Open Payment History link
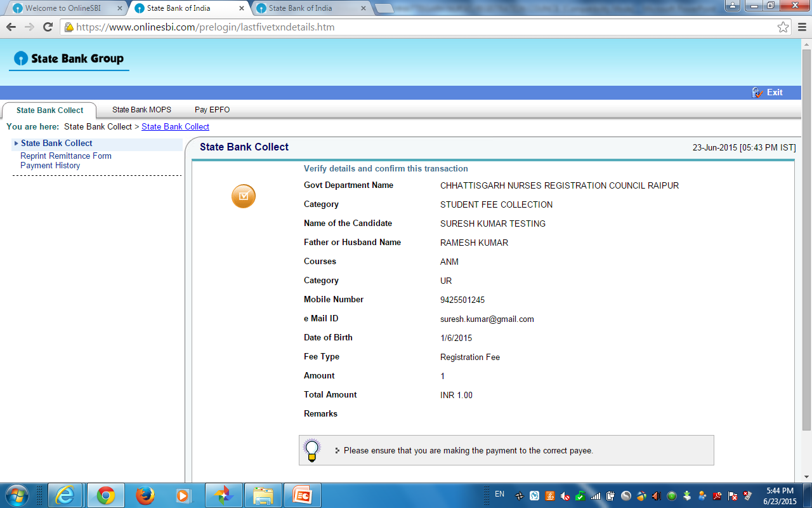The height and width of the screenshot is (508, 812). coord(50,166)
